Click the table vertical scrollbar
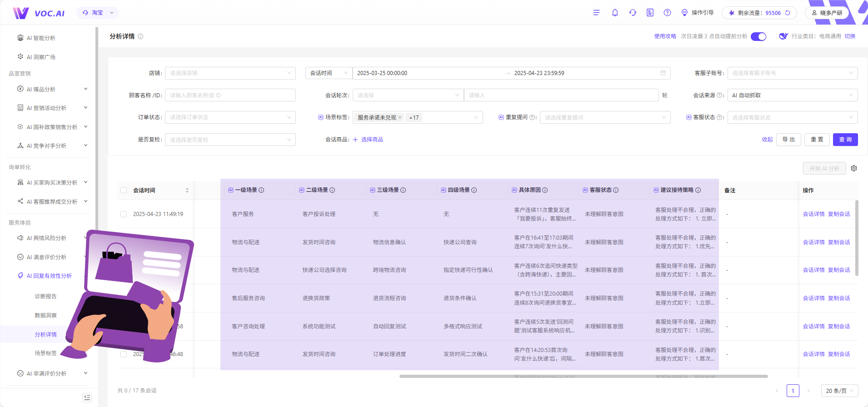The image size is (868, 407). click(857, 238)
